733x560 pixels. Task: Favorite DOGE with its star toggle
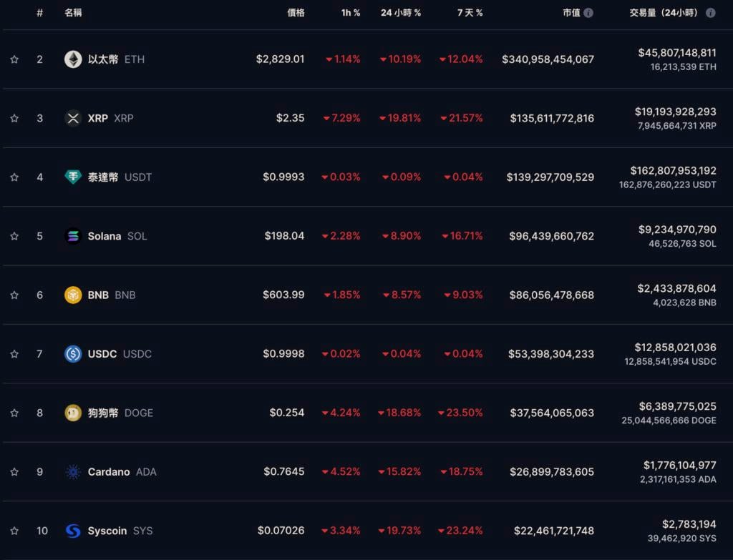point(14,413)
